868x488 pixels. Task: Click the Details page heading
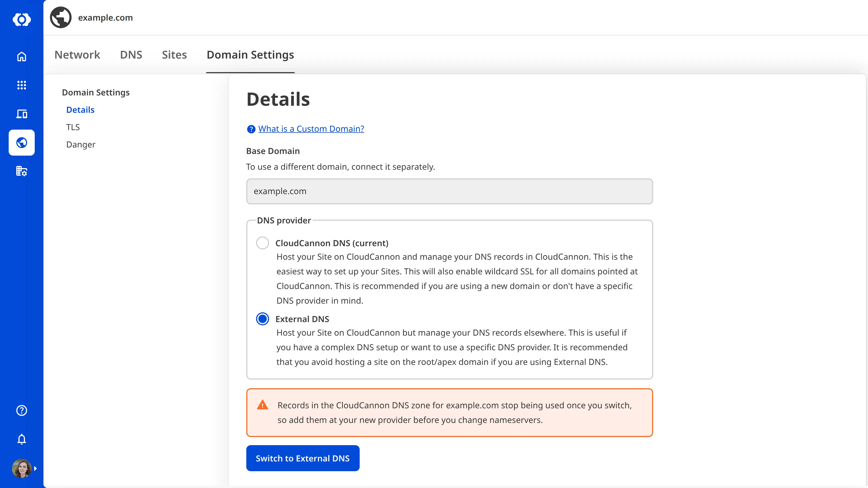coord(278,99)
